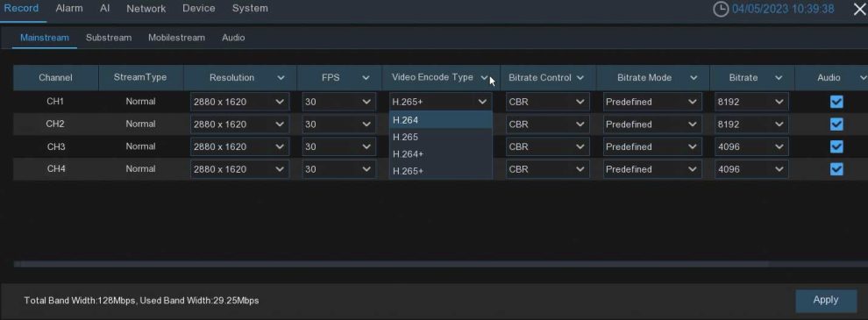Expand the Bitrate Mode header dropdown
This screenshot has height=320, width=868.
coord(694,78)
